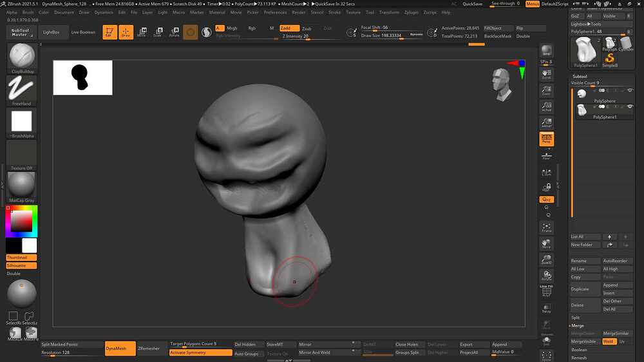Enable Activate Symmetry option
The image size is (644, 362).
click(x=200, y=352)
